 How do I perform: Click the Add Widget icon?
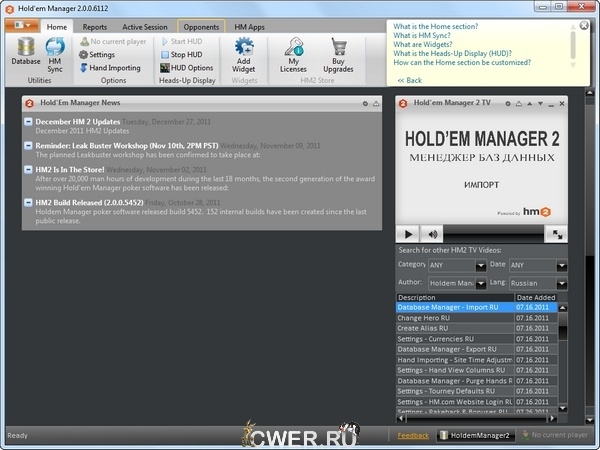coord(243,50)
